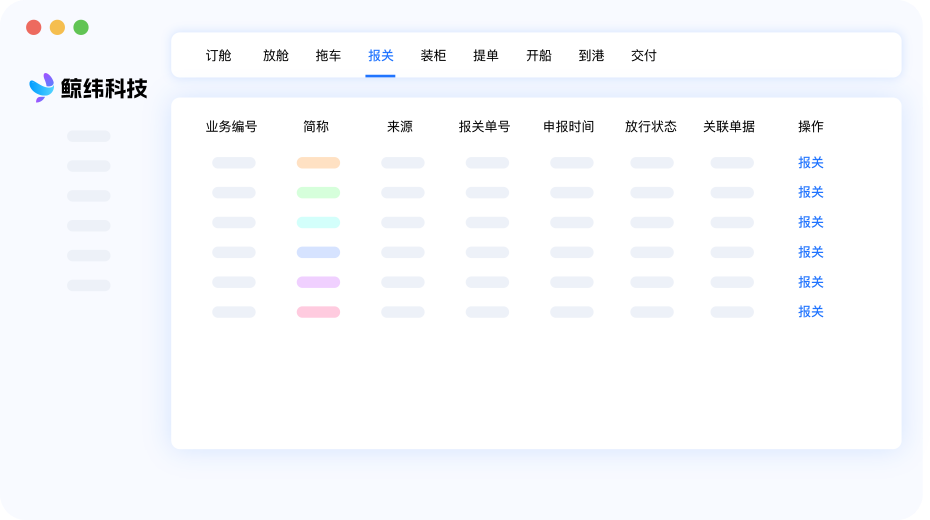
Task: Open the 交付 tab
Action: coord(644,56)
